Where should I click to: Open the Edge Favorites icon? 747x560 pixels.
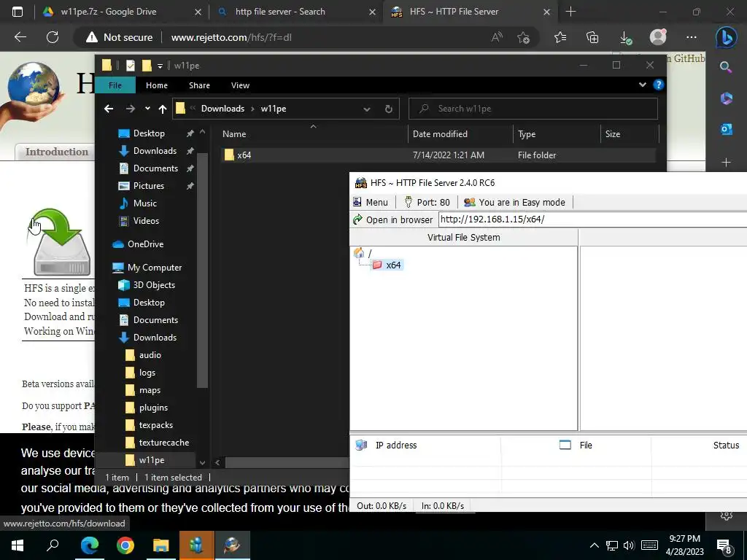pyautogui.click(x=560, y=37)
